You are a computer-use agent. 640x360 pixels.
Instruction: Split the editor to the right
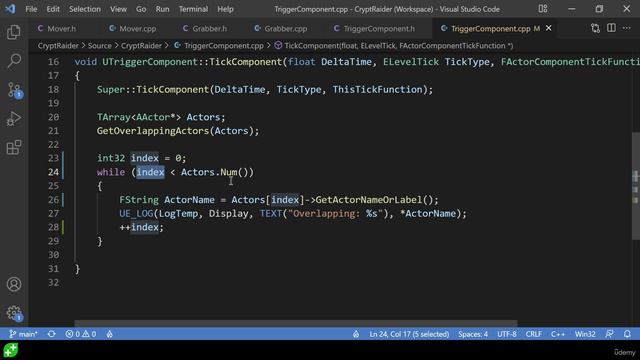tap(611, 28)
